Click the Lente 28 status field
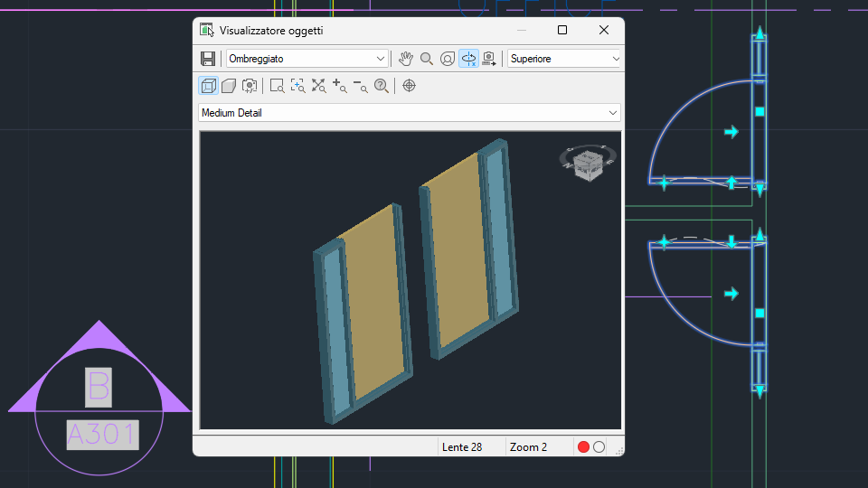Viewport: 868px width, 488px height. (x=462, y=447)
